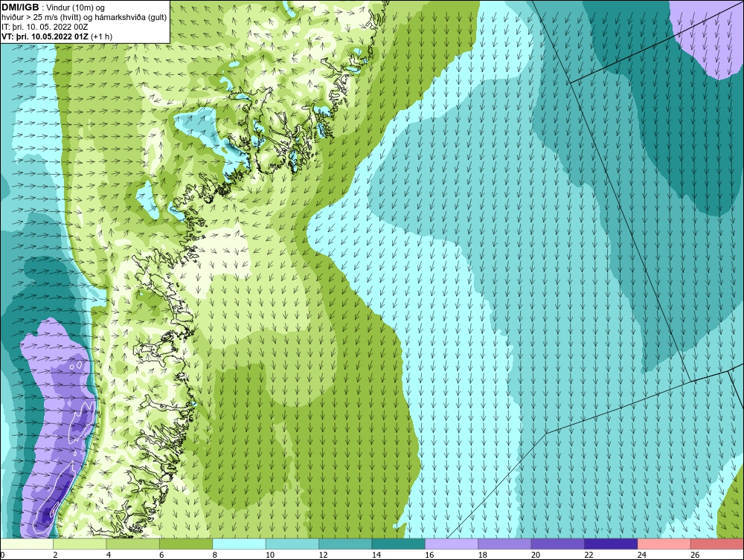Click the legend scale label '24'
744x560 pixels.
[642, 555]
